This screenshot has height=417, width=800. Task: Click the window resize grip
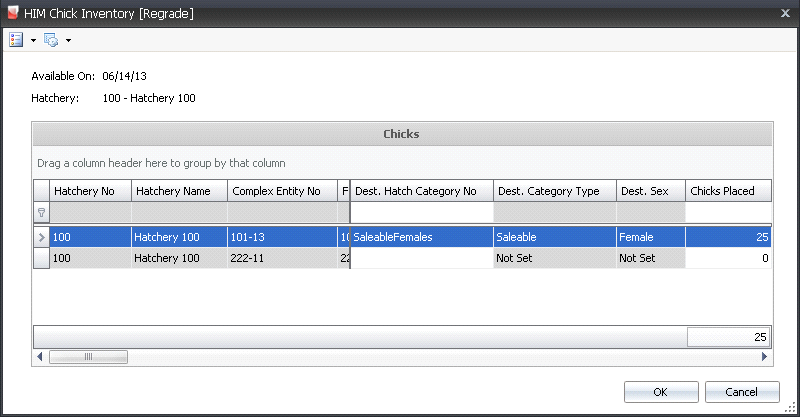click(x=790, y=407)
